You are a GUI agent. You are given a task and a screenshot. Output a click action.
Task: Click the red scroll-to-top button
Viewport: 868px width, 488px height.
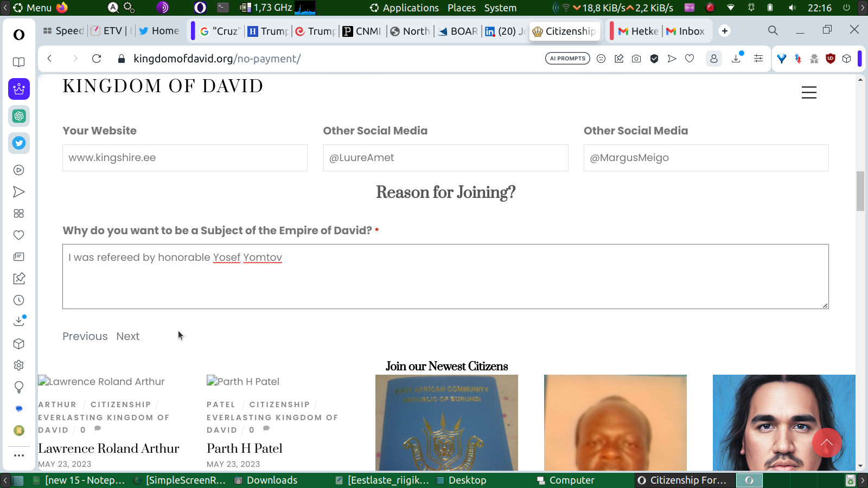pyautogui.click(x=827, y=443)
